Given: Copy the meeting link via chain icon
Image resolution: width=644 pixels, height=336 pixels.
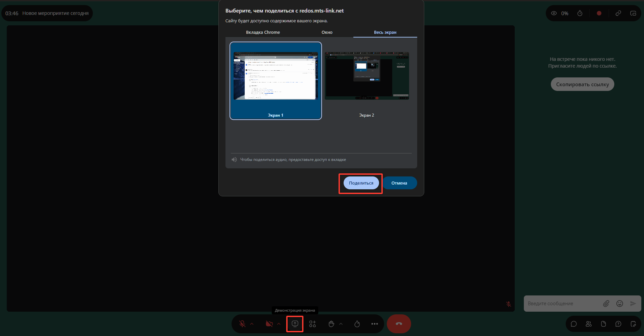Looking at the screenshot, I should click(x=618, y=14).
